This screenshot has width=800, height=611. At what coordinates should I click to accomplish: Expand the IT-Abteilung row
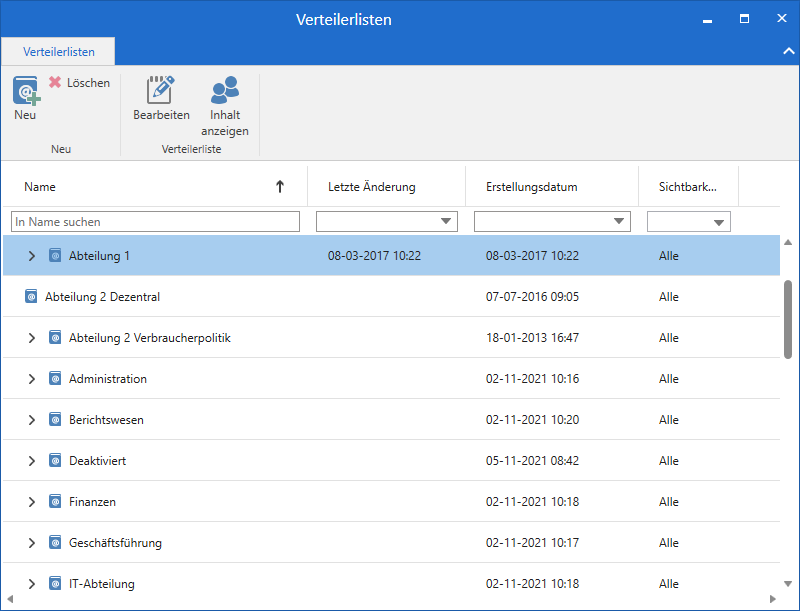tap(32, 583)
